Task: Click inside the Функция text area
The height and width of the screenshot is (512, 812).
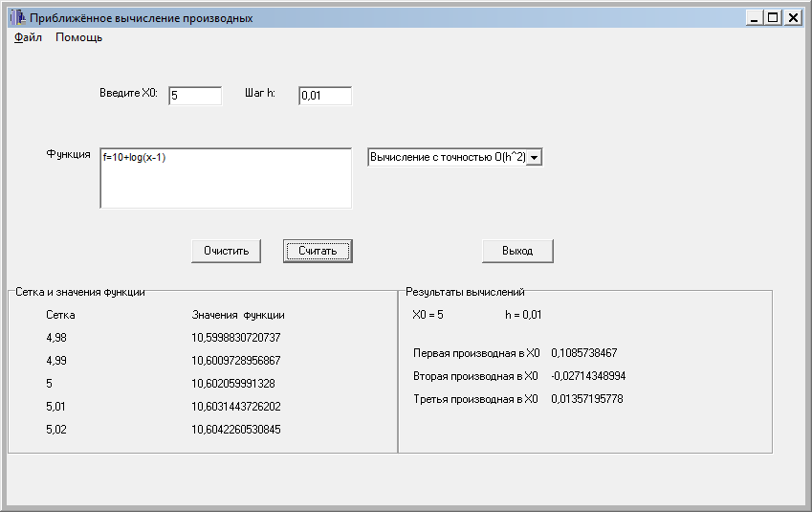Action: (x=226, y=178)
